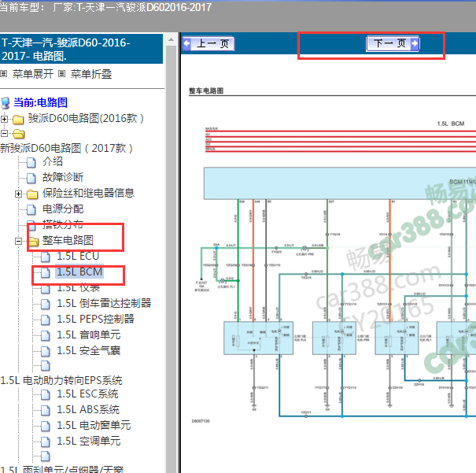Click document icon next to 倒车雷达控制器
Image resolution: width=476 pixels, height=473 pixels.
click(x=45, y=305)
